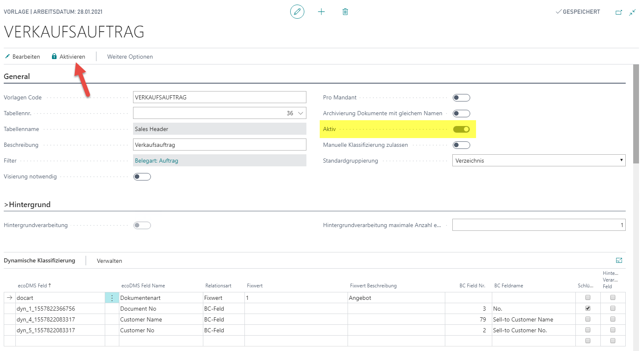Click the Fixwert Beschreibung column header

pos(373,286)
